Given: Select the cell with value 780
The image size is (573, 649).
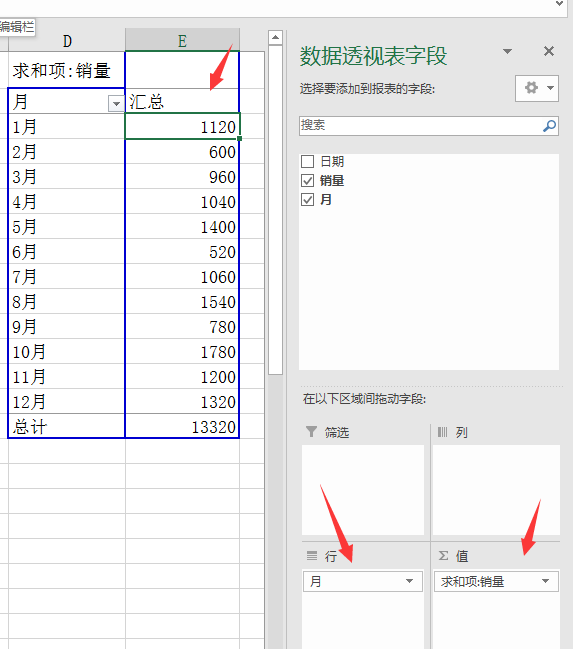Looking at the screenshot, I should click(182, 327).
